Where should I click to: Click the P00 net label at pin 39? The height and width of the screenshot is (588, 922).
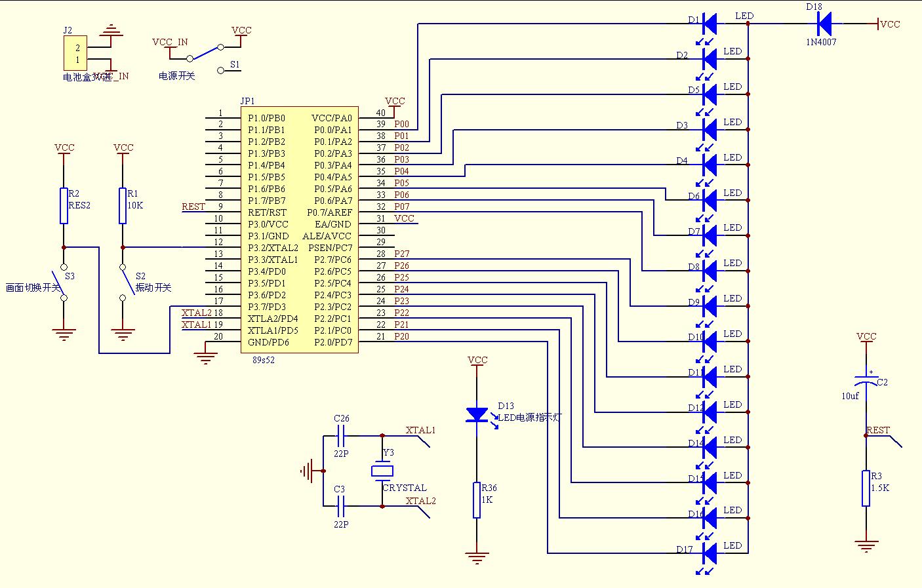click(x=401, y=124)
